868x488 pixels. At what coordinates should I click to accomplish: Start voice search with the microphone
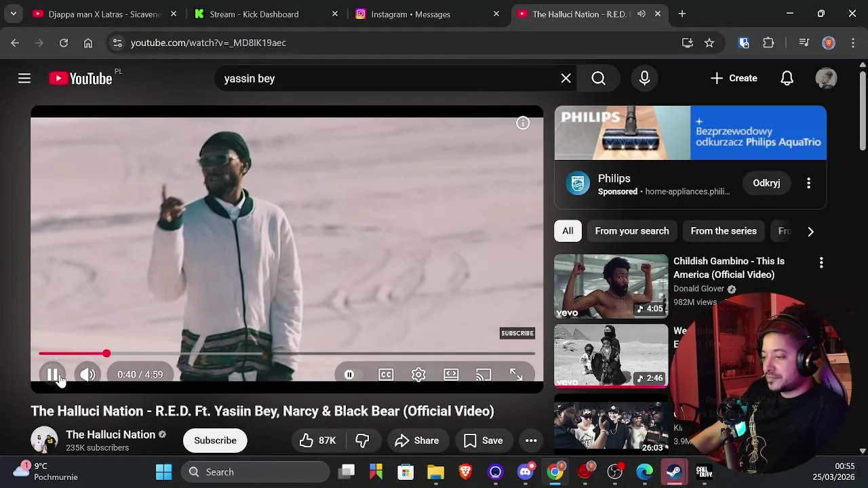pyautogui.click(x=644, y=79)
